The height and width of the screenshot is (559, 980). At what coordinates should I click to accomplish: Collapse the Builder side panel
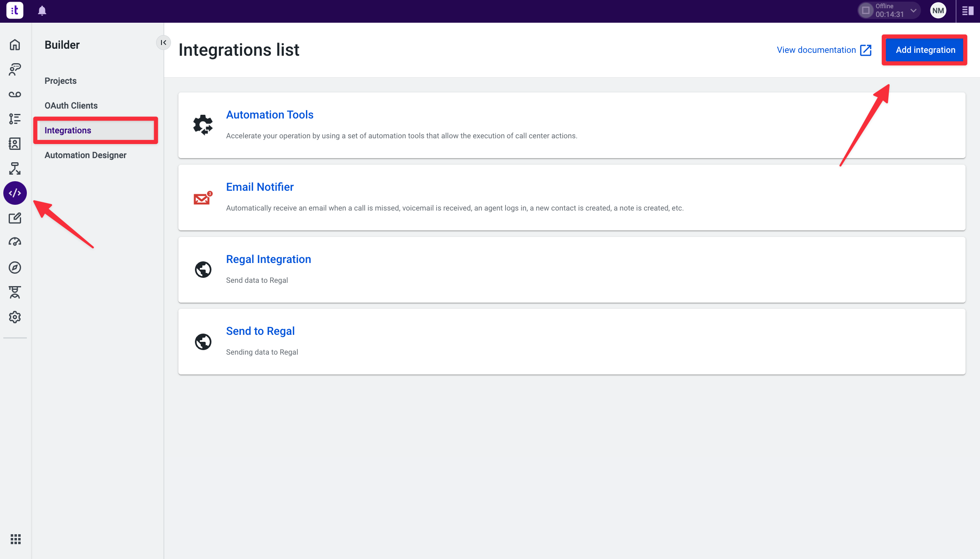[164, 43]
